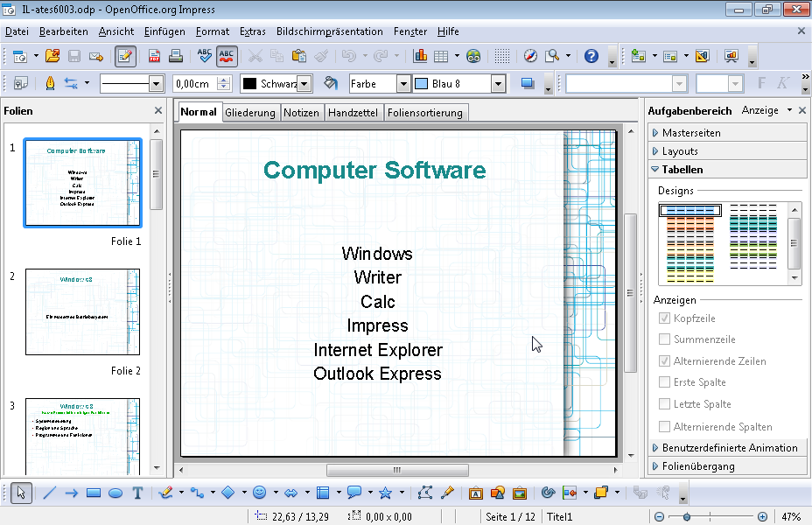Open the Anzeige button in Aufgabenbereich
This screenshot has height=525, width=812.
point(766,111)
